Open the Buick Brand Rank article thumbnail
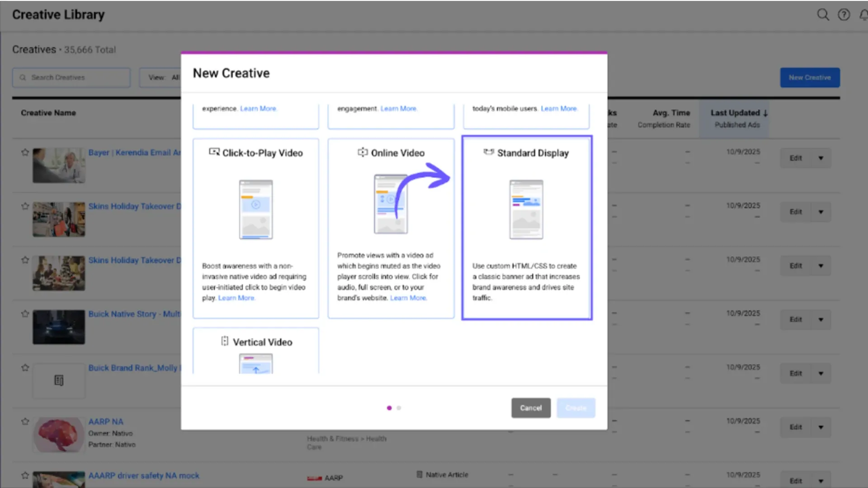The image size is (868, 488). [x=59, y=380]
